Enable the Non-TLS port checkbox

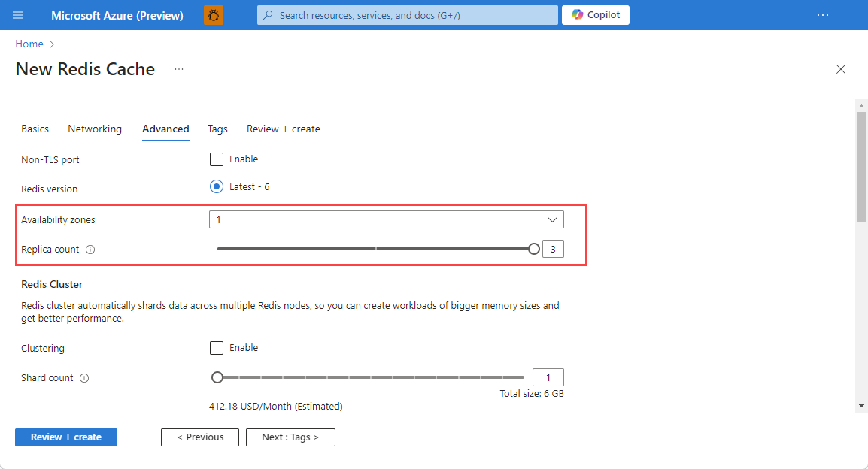(x=217, y=159)
